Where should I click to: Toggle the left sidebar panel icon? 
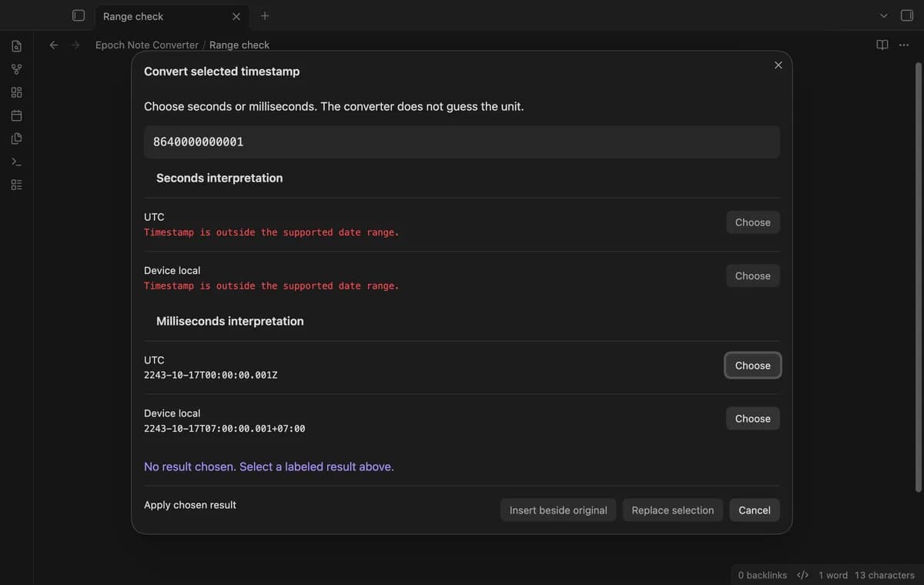pos(78,15)
